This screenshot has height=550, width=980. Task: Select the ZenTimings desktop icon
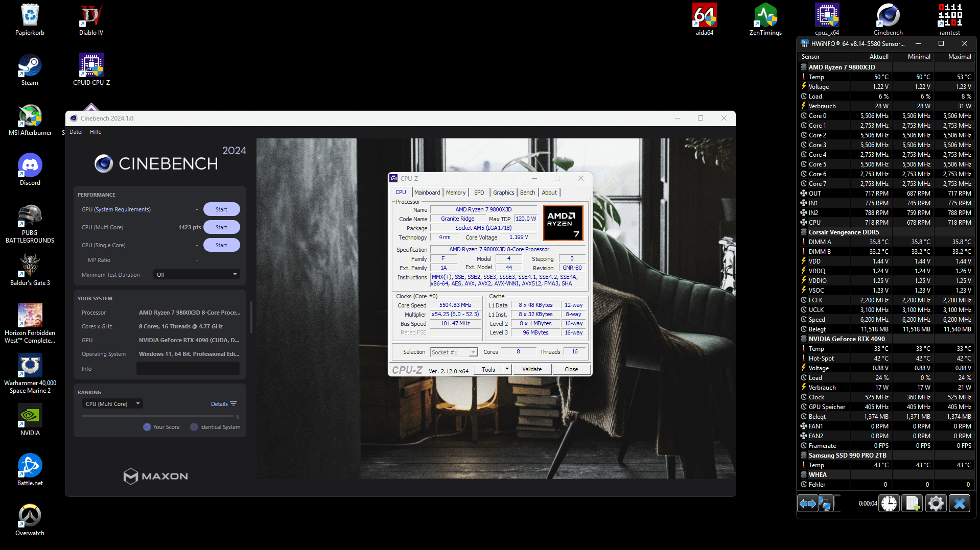point(765,20)
